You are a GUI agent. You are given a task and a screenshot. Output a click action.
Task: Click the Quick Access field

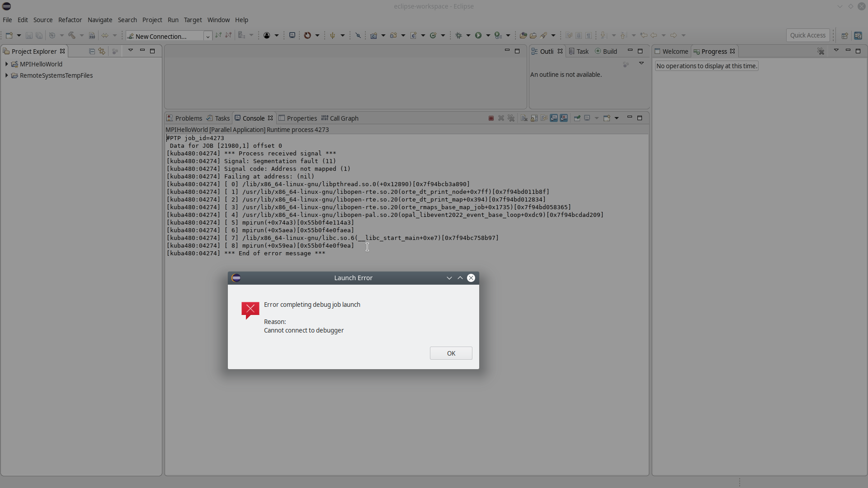[x=807, y=35]
